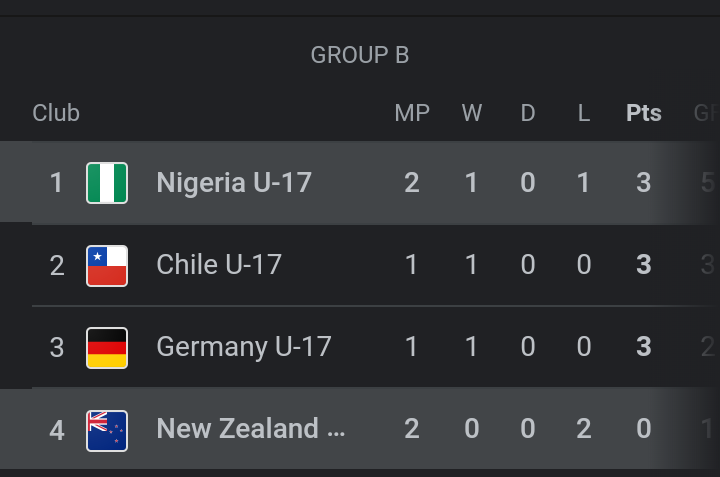Click the L column header

click(584, 113)
